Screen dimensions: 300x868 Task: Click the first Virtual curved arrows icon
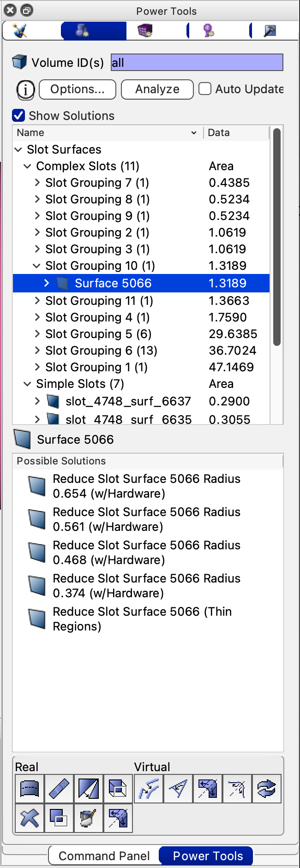(x=149, y=789)
